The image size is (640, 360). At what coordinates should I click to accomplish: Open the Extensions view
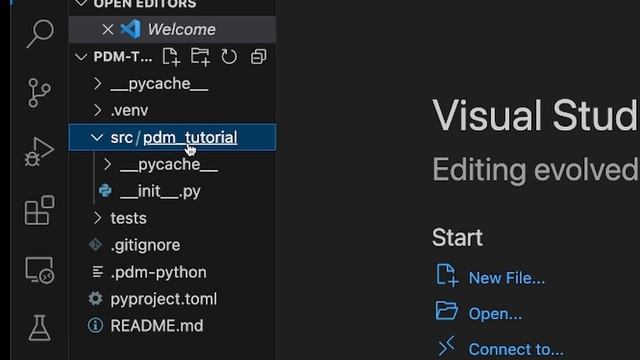point(39,210)
